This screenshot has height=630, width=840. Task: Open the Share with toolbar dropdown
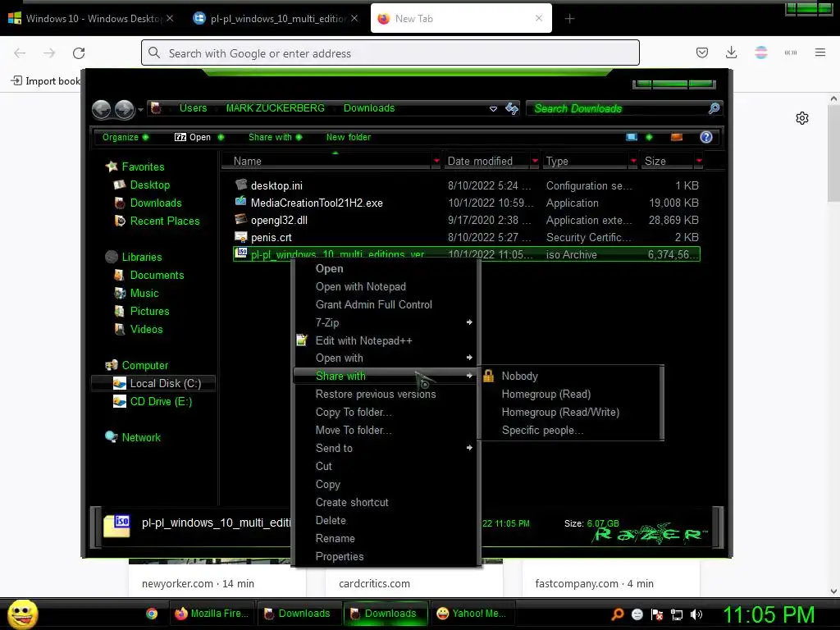click(x=276, y=137)
